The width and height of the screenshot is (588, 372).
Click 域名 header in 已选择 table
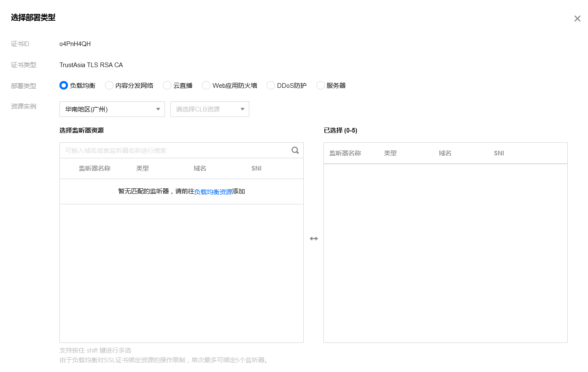point(445,153)
